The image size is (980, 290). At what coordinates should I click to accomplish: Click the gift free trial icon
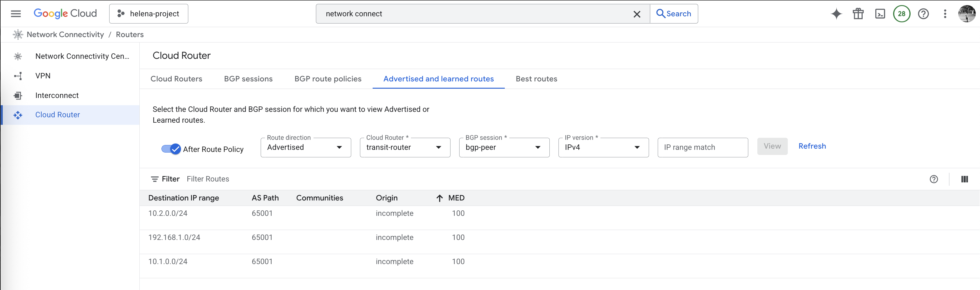(x=858, y=14)
